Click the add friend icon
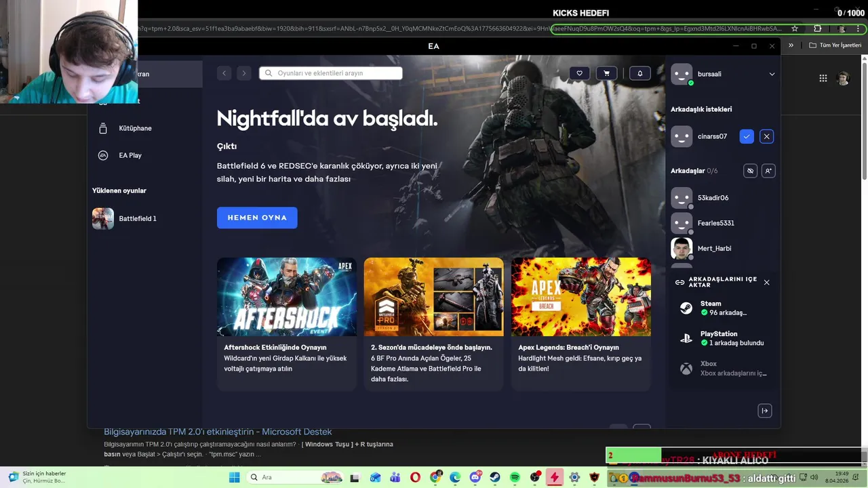 click(768, 171)
